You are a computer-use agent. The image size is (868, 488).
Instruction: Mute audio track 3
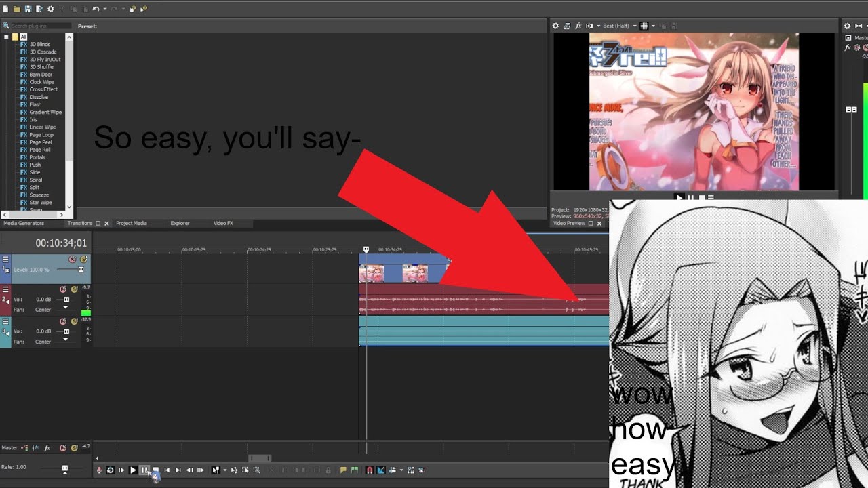click(x=63, y=321)
